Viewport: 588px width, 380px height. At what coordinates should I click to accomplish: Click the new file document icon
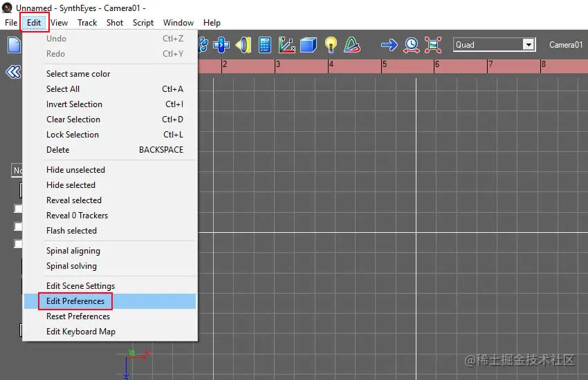[15, 45]
